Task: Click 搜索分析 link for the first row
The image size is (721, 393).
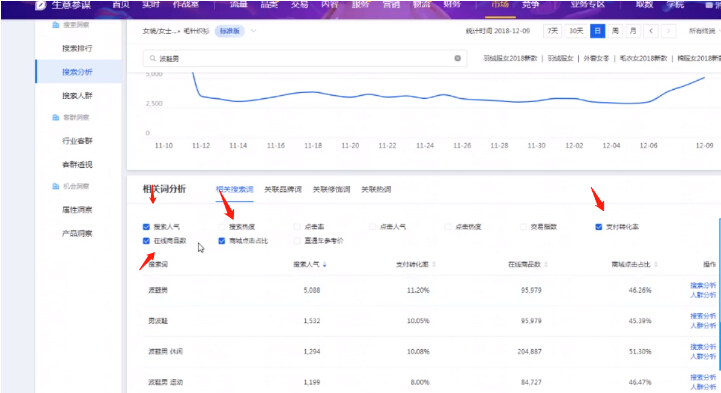Action: [x=703, y=285]
